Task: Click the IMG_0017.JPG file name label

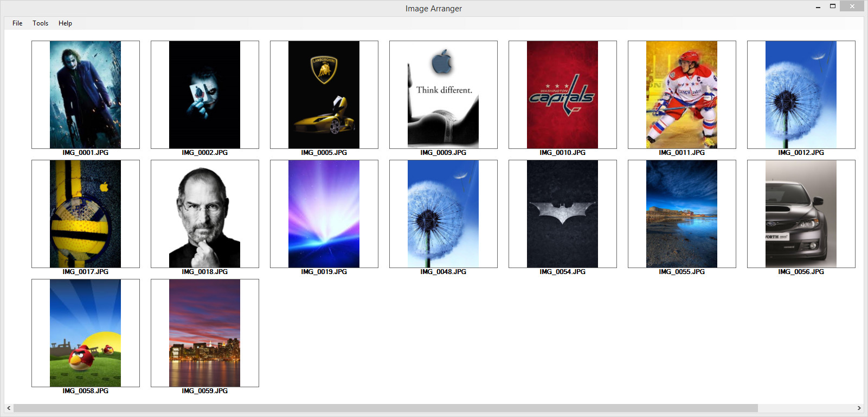Action: pyautogui.click(x=86, y=272)
